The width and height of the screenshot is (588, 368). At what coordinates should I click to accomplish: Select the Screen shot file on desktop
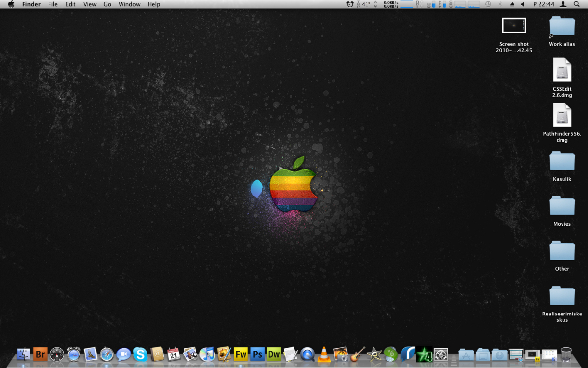(x=514, y=35)
